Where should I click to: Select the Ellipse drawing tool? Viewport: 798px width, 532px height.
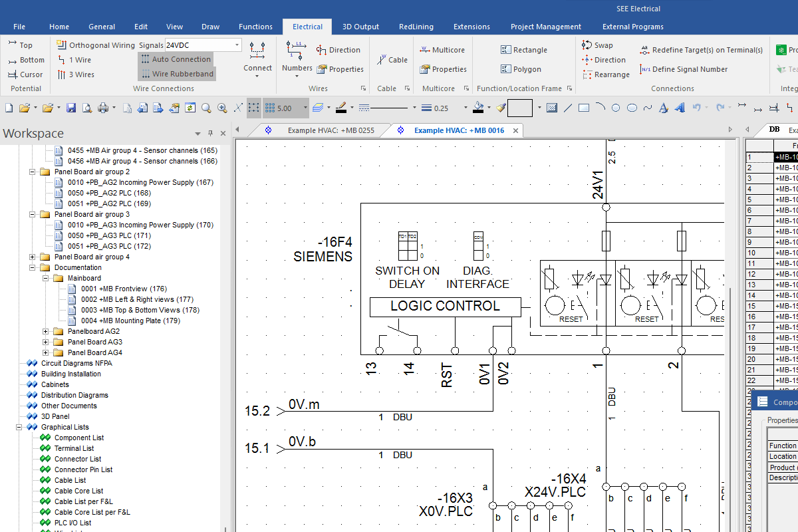pyautogui.click(x=632, y=107)
